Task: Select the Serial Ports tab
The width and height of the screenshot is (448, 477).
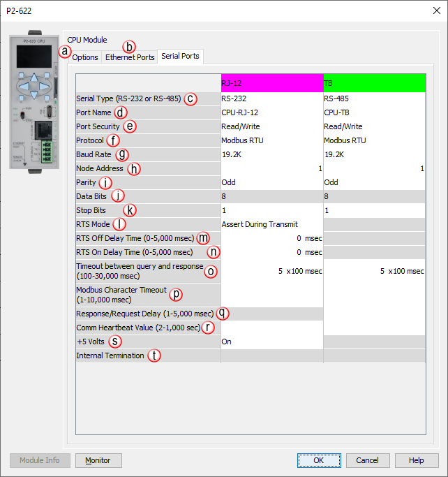Action: coord(180,56)
